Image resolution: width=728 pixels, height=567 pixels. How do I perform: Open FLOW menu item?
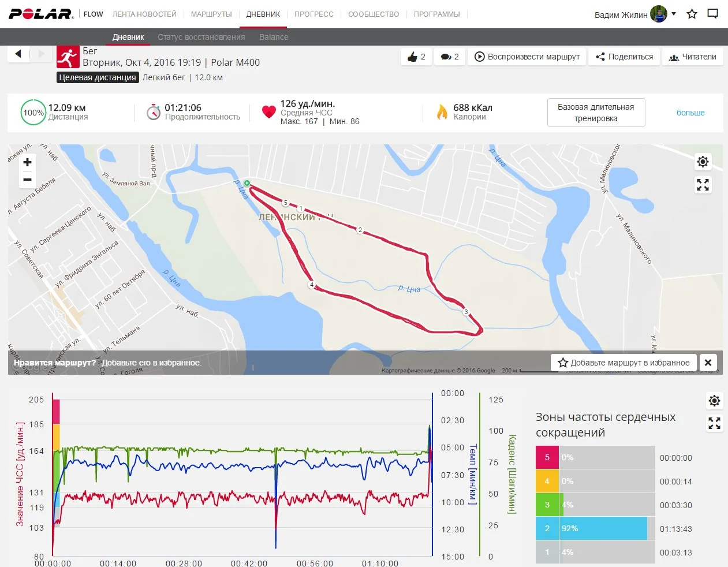click(x=93, y=14)
